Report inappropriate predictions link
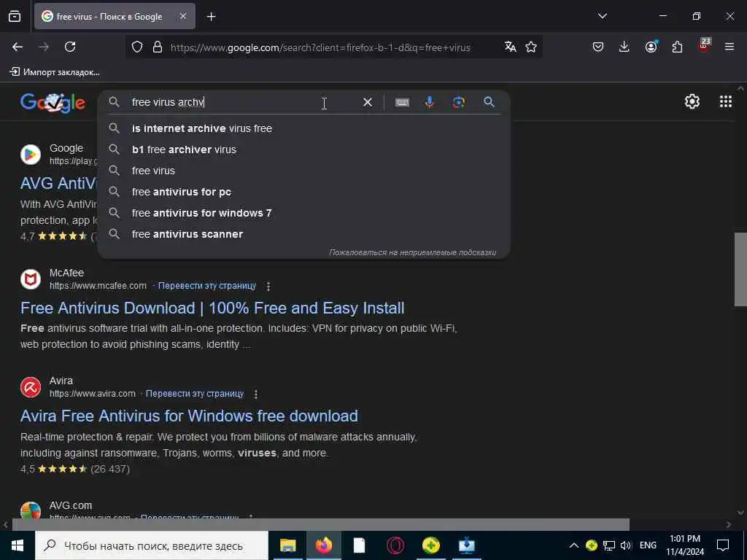Screen dimensions: 747x560 413,252
